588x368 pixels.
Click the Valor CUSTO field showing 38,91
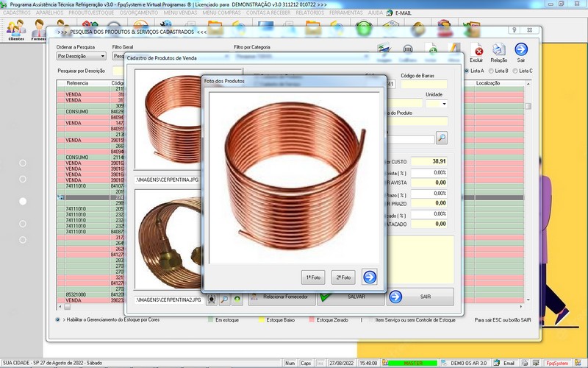click(429, 161)
